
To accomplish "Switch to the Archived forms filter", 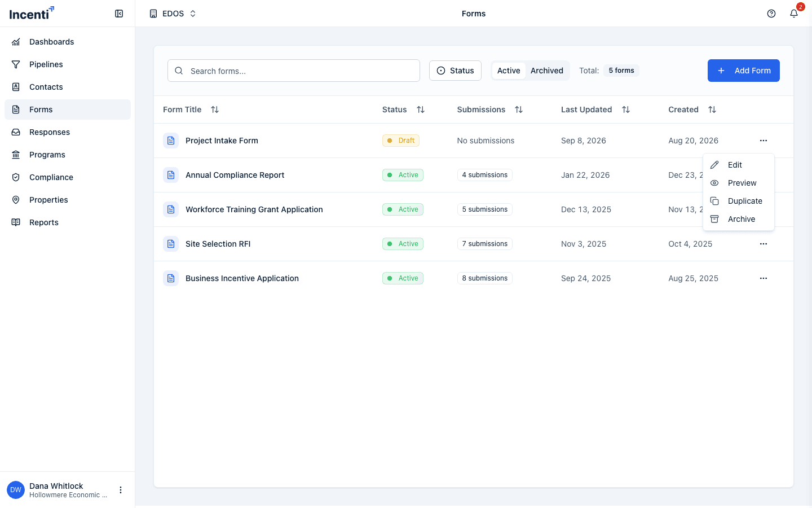I will coord(547,71).
